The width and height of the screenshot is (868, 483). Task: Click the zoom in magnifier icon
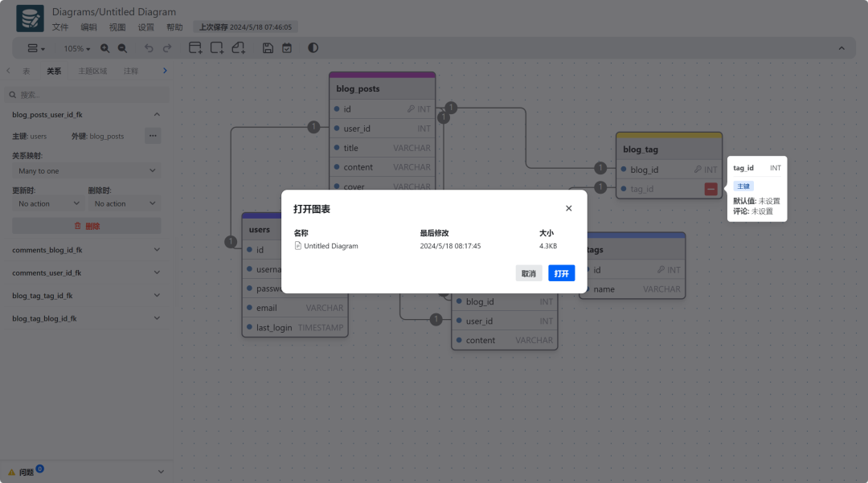pyautogui.click(x=104, y=48)
